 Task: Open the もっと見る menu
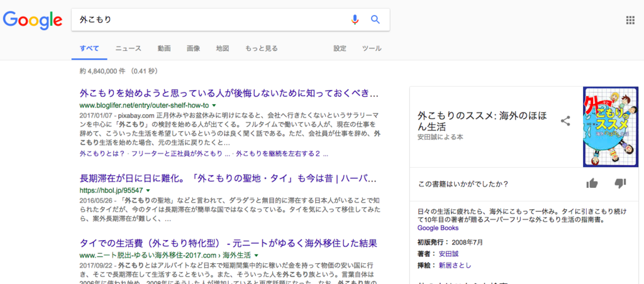coord(261,48)
